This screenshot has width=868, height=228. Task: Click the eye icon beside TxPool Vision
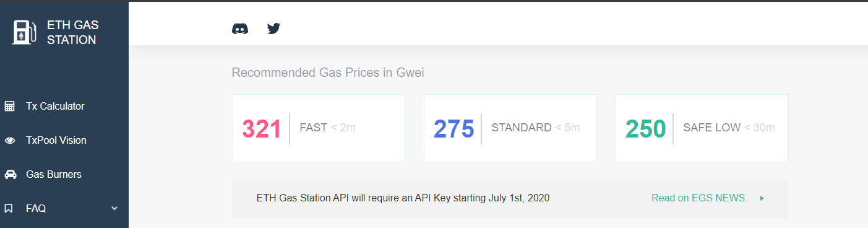9,141
